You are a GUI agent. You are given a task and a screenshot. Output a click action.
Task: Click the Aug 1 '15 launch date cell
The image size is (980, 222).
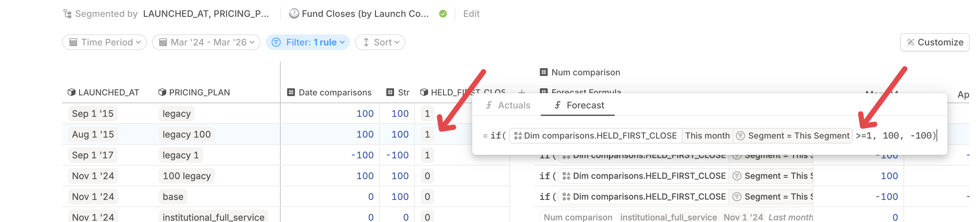[x=93, y=134]
